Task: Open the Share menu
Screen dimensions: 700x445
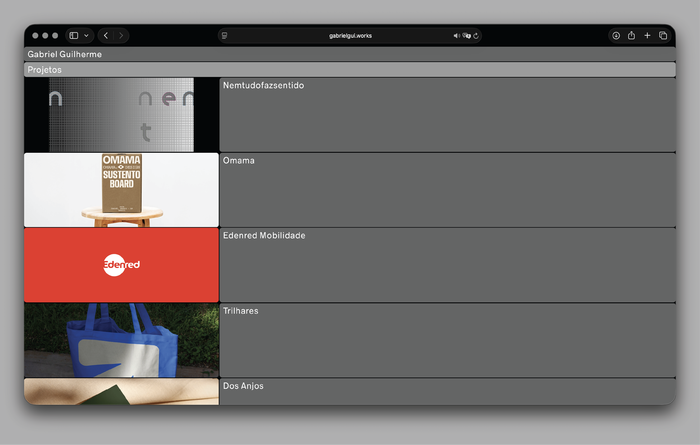Action: pos(632,35)
